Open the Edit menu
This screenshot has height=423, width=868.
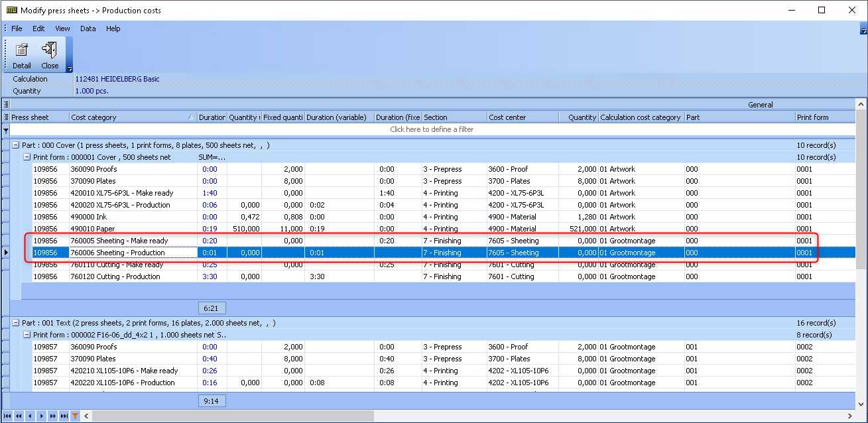tap(38, 29)
